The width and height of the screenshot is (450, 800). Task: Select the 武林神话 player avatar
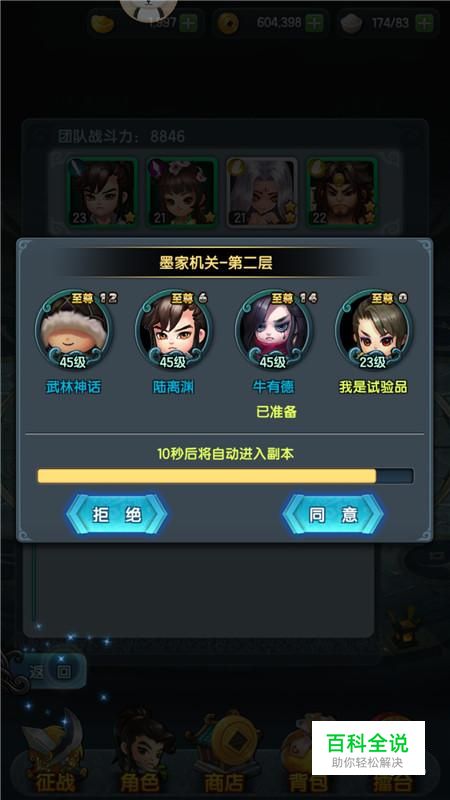pos(73,329)
